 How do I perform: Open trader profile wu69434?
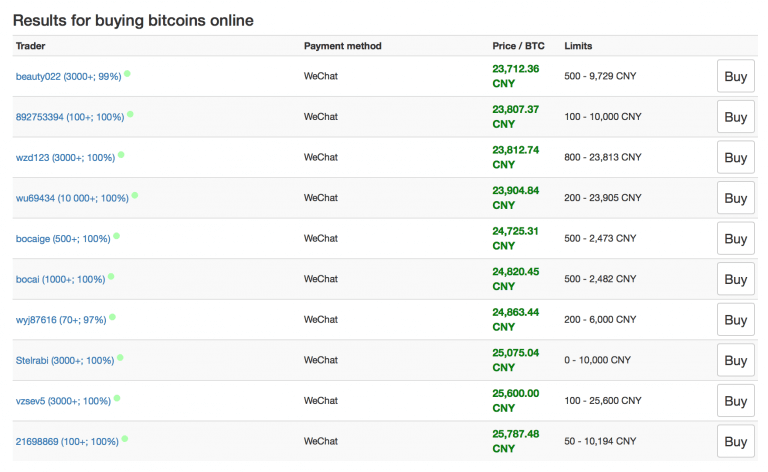click(x=72, y=198)
